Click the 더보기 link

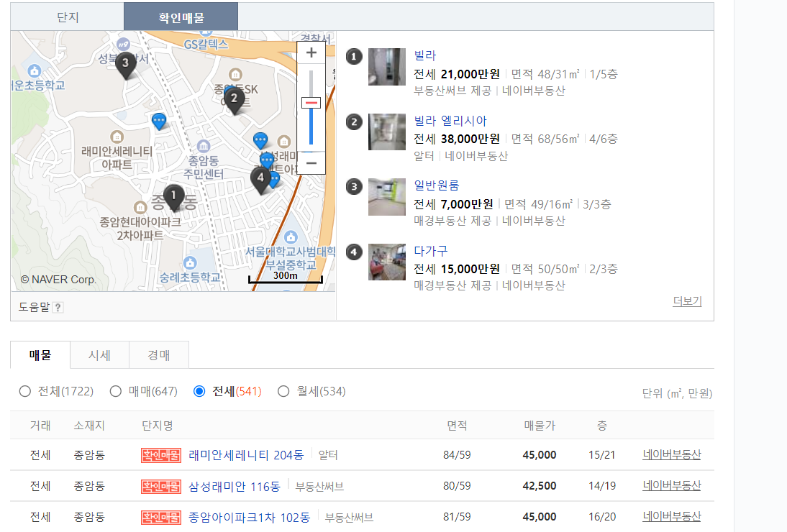point(687,301)
